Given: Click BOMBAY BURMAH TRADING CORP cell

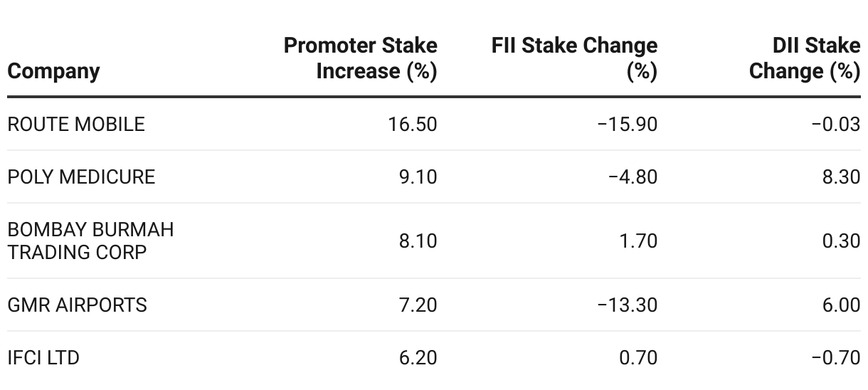Looking at the screenshot, I should point(90,241).
